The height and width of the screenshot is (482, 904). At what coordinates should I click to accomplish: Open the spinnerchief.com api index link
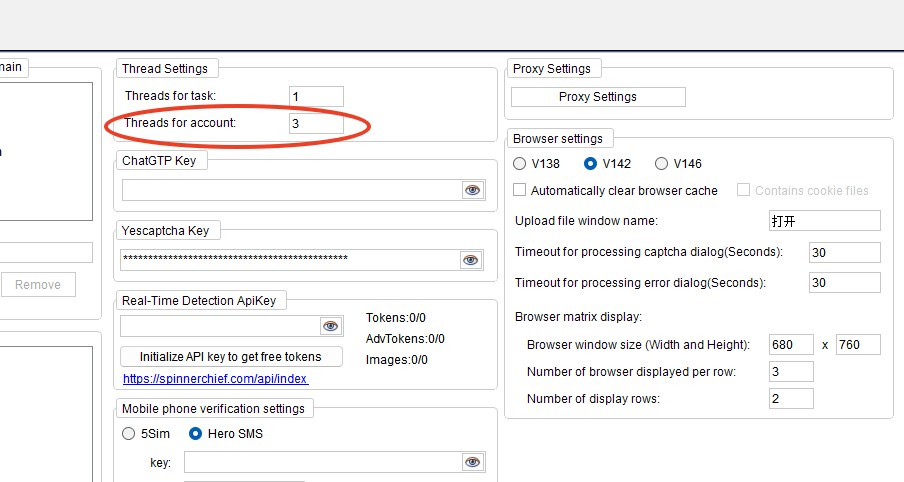coord(216,379)
